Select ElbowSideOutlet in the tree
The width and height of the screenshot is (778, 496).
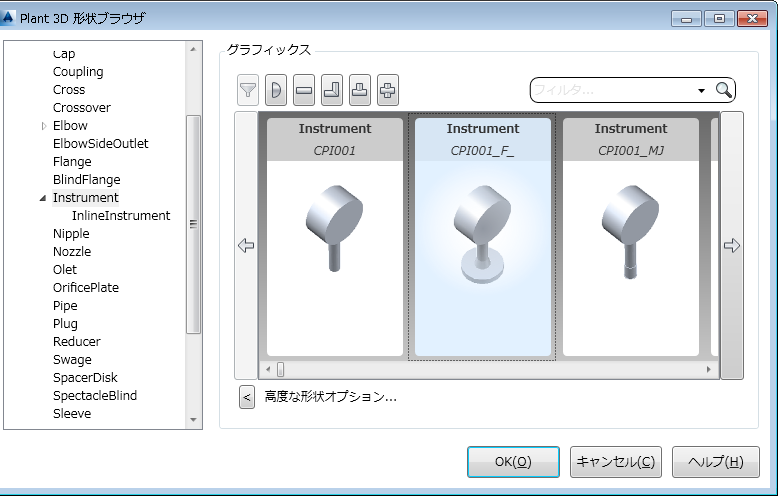click(x=100, y=144)
